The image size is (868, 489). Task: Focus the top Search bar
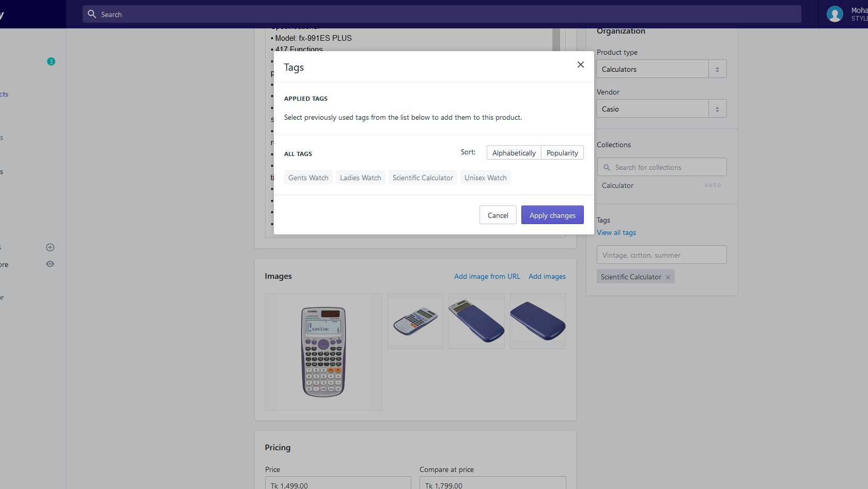click(x=442, y=14)
